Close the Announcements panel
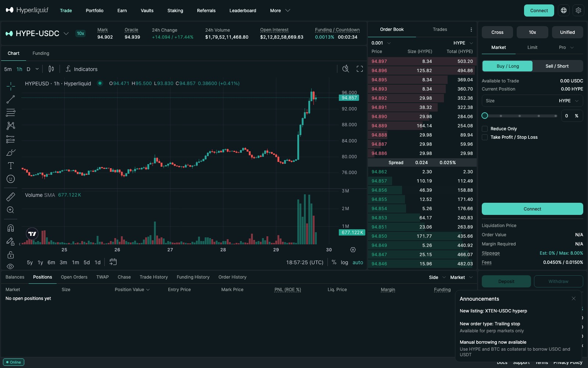The width and height of the screenshot is (588, 368). click(x=574, y=298)
